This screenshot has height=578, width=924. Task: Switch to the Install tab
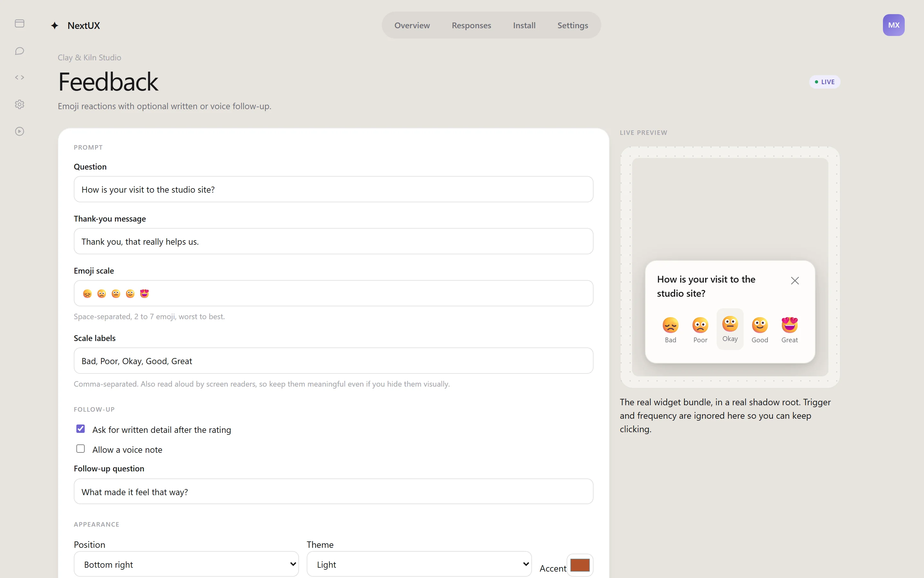[524, 25]
